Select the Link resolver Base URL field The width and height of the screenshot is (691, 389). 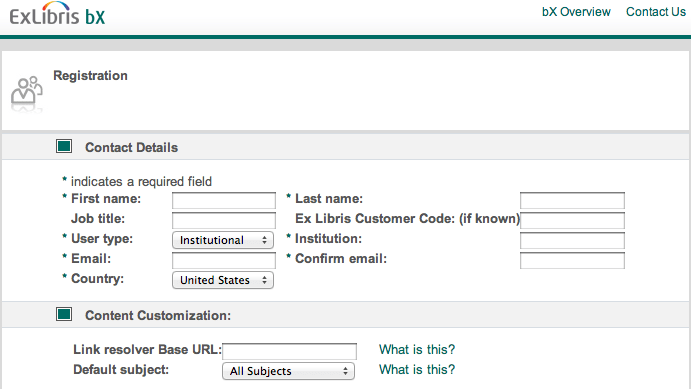[x=290, y=352]
